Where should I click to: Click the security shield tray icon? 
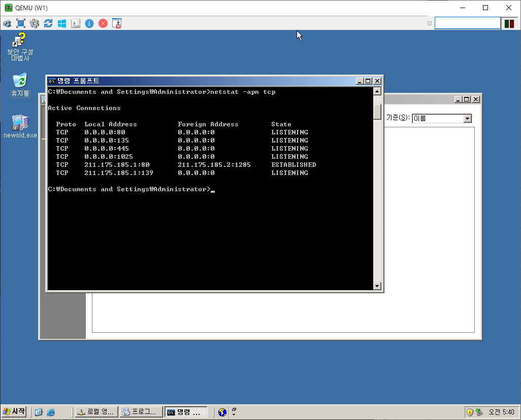470,412
